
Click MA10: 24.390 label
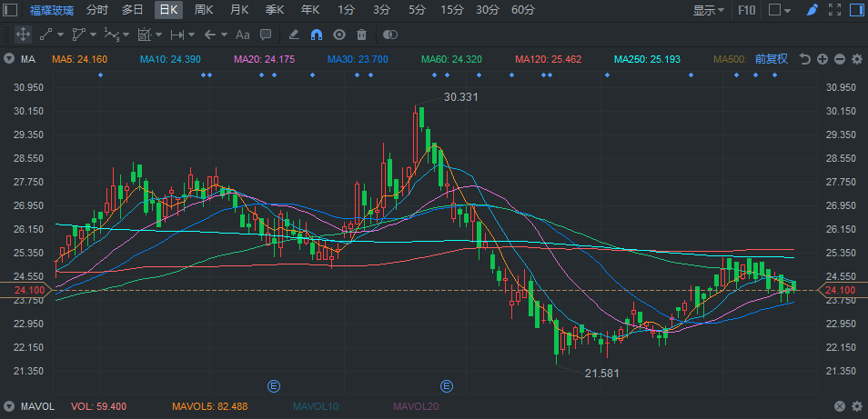[170, 59]
